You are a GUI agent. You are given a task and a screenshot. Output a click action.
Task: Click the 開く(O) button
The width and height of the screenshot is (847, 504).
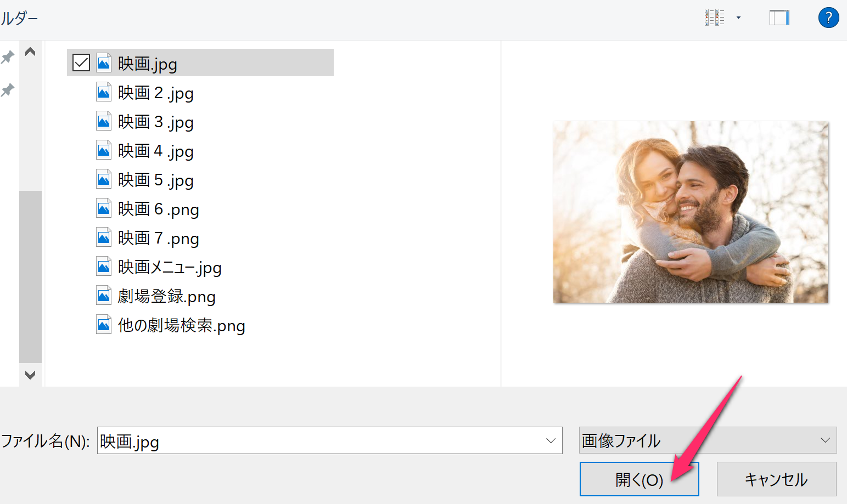[639, 479]
